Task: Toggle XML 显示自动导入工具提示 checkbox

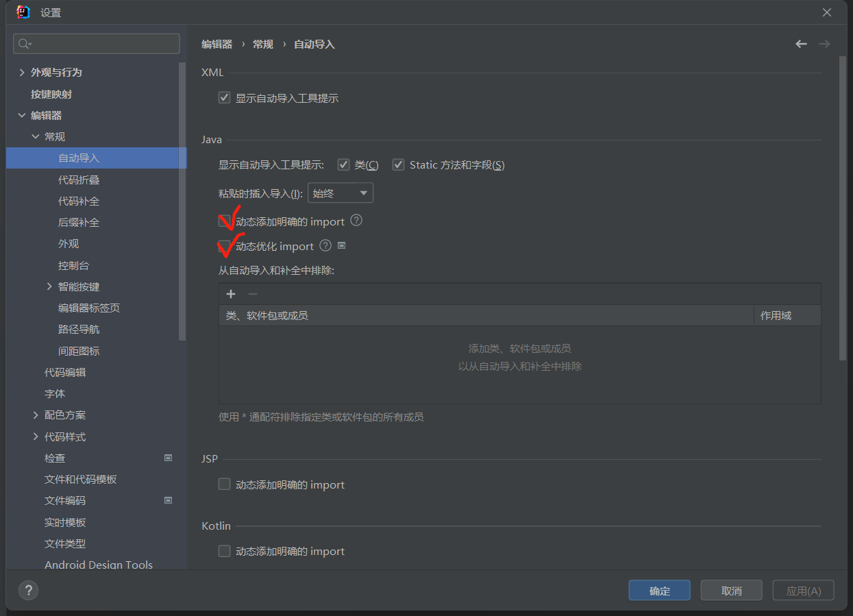Action: 224,98
